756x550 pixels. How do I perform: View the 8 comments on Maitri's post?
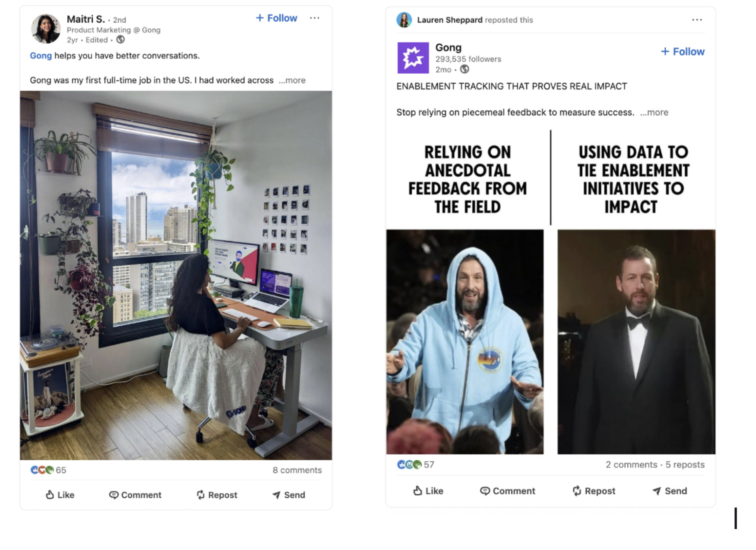pos(297,470)
